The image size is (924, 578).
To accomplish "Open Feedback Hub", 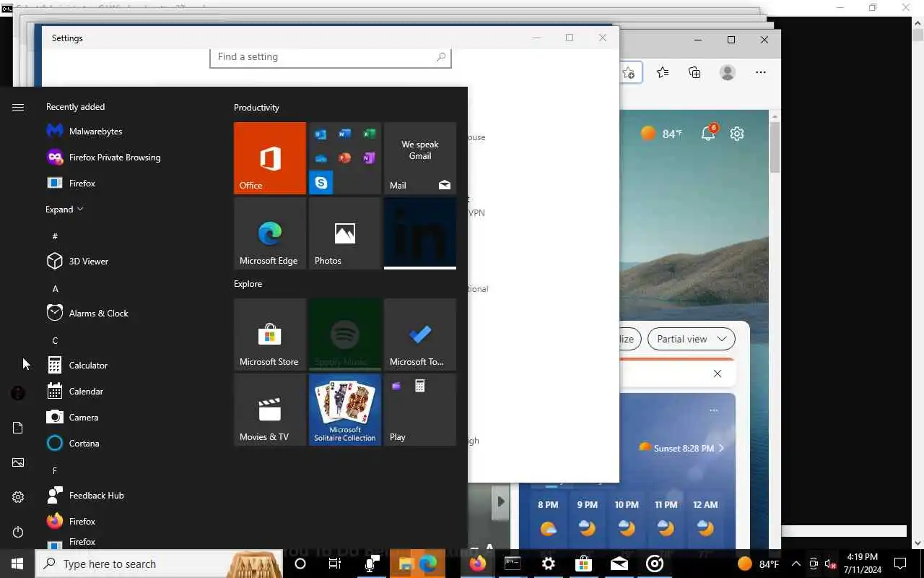I will coord(123,495).
